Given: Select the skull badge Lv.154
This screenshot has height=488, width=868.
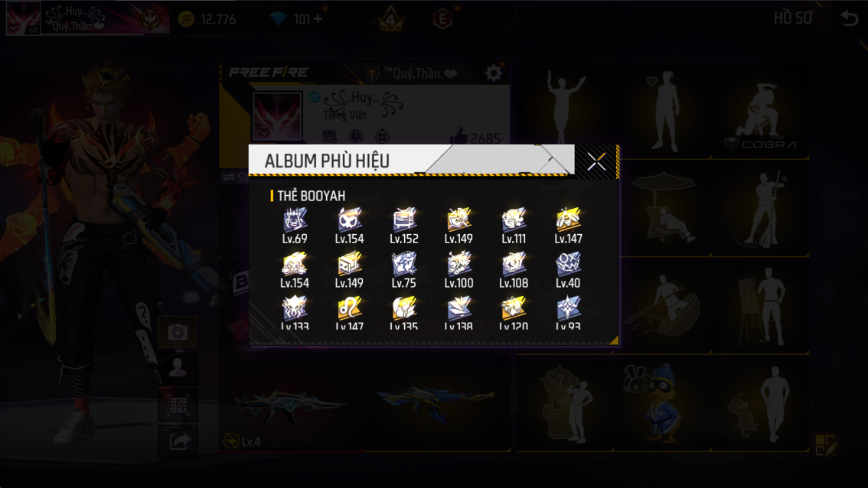Looking at the screenshot, I should pos(349,226).
